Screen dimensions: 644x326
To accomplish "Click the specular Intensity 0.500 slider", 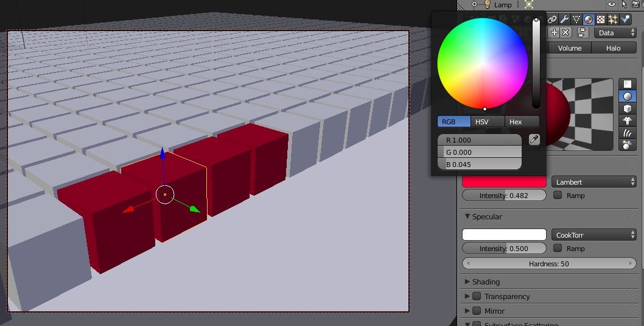I will [x=504, y=248].
